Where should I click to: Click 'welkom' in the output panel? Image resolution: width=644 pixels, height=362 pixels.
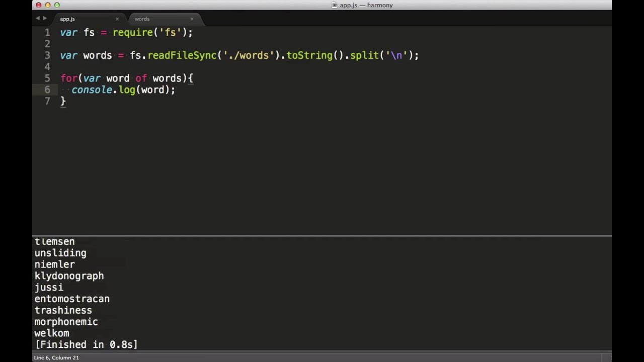(x=52, y=333)
